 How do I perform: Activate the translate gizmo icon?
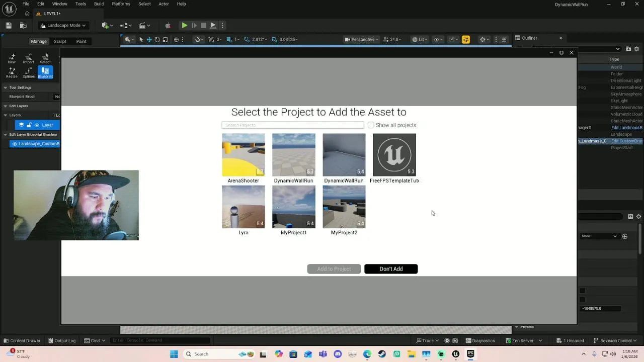click(149, 39)
